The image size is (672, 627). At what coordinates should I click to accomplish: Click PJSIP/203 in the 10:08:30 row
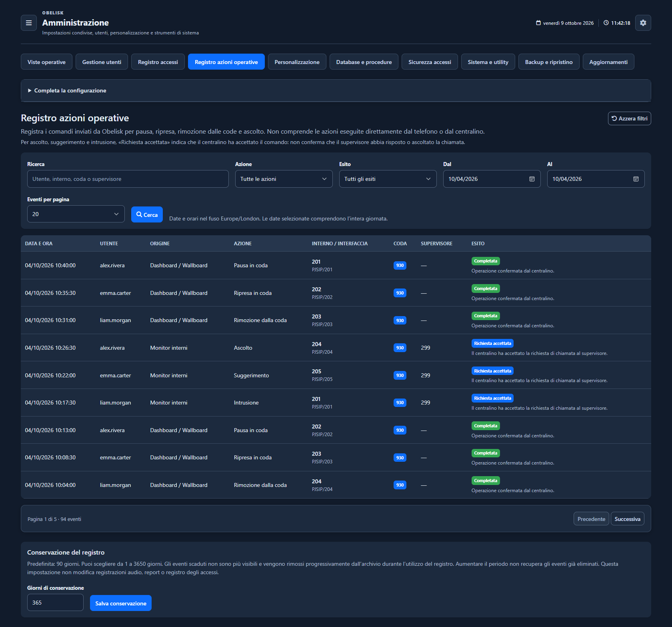click(322, 461)
